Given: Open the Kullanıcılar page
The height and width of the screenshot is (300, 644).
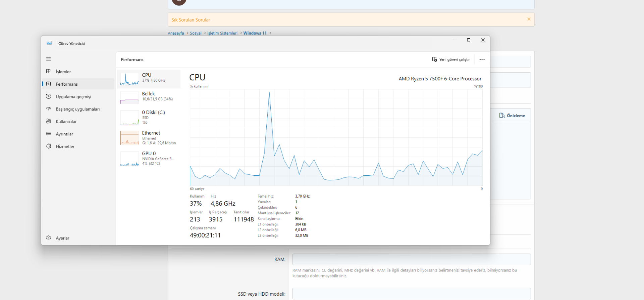Looking at the screenshot, I should click(x=78, y=121).
